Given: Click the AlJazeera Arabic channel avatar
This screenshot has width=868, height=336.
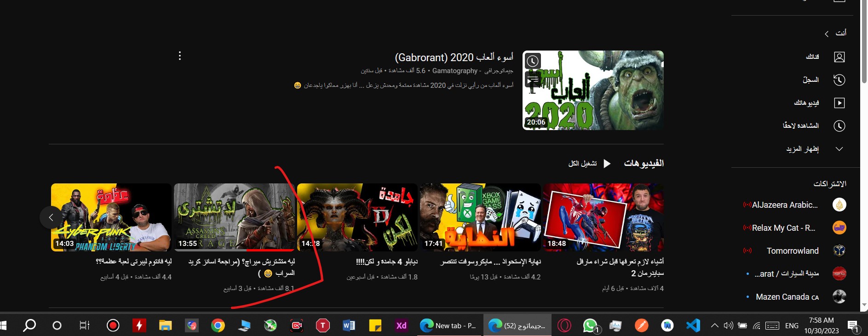Looking at the screenshot, I should [839, 205].
